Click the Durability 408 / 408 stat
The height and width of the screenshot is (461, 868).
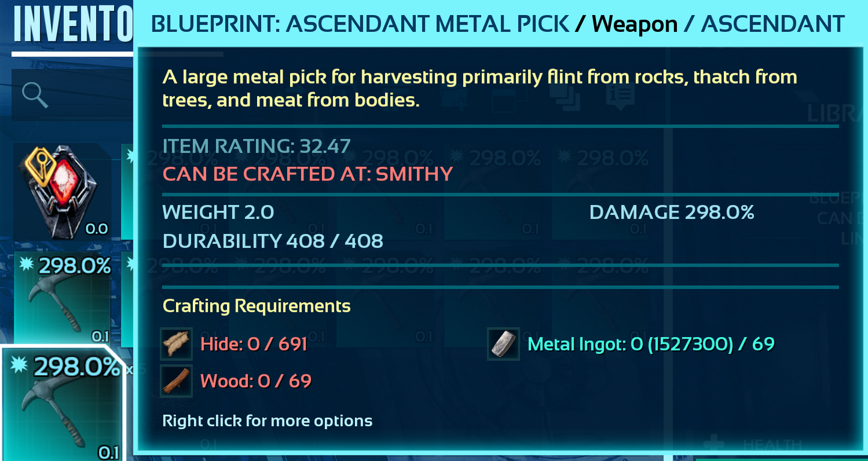pyautogui.click(x=273, y=241)
